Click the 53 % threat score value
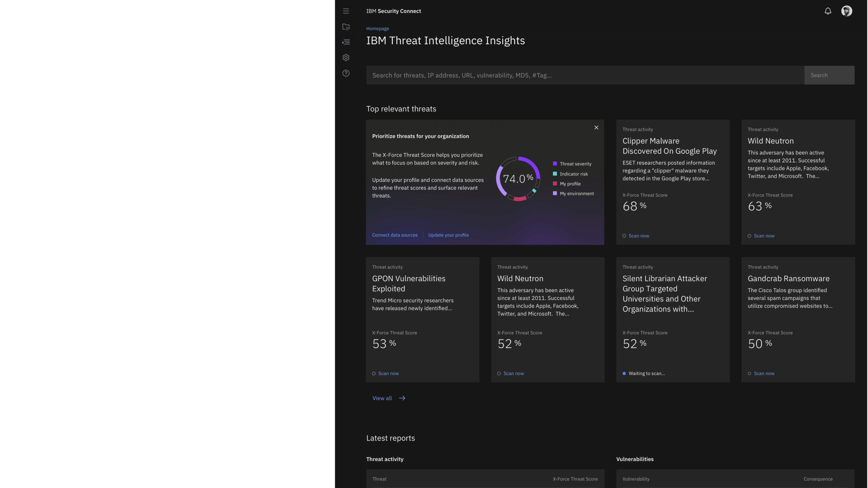This screenshot has height=488, width=868. (384, 344)
